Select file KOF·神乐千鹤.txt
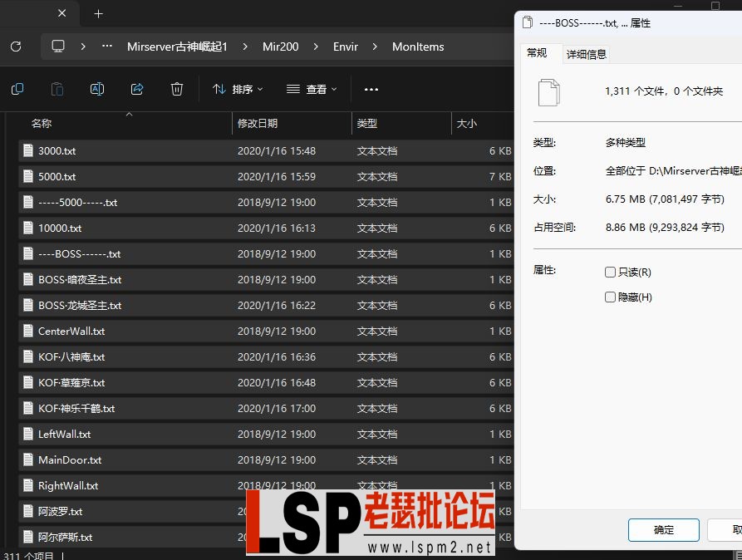742x560 pixels. click(76, 408)
